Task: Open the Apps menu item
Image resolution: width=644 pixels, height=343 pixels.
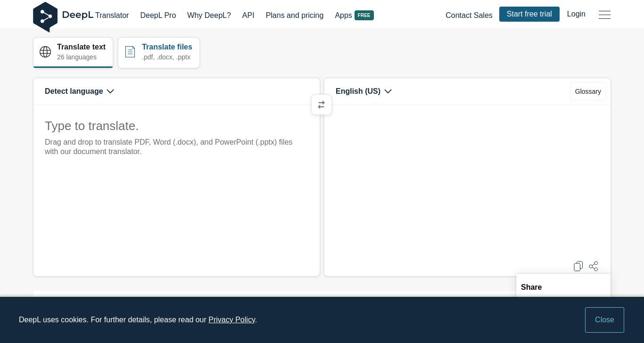Action: pyautogui.click(x=343, y=16)
